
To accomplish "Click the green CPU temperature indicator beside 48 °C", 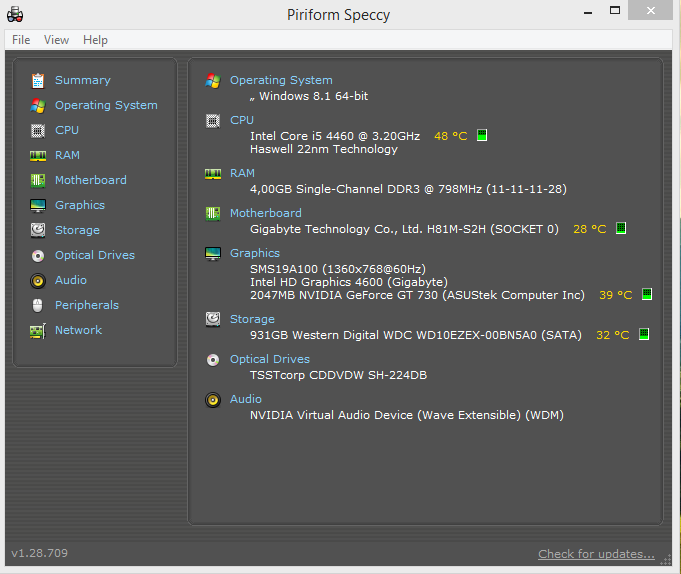I will tap(482, 135).
